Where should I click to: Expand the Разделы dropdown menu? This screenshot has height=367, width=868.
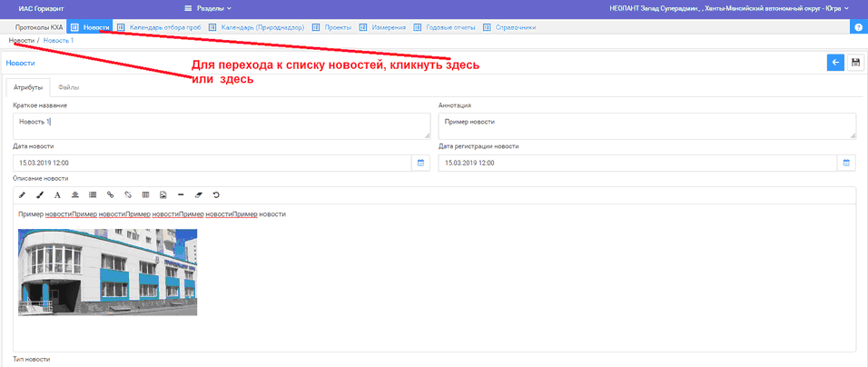tap(215, 8)
